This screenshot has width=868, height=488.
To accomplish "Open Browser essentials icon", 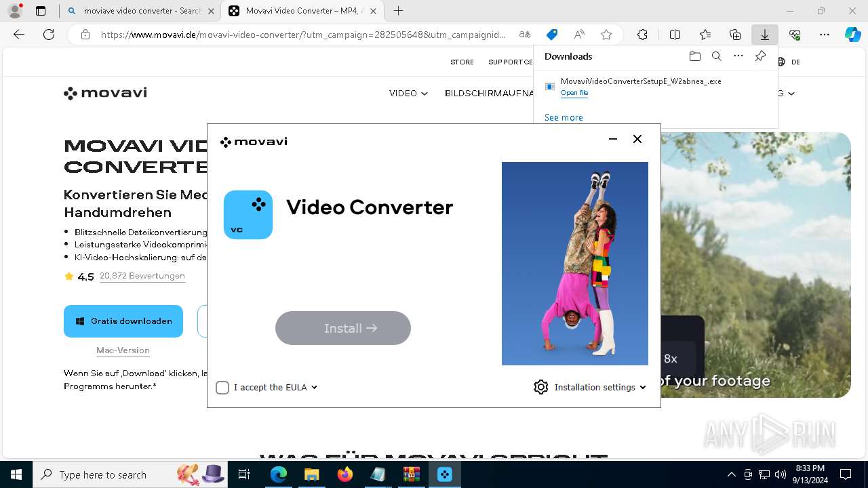I will [x=795, y=35].
